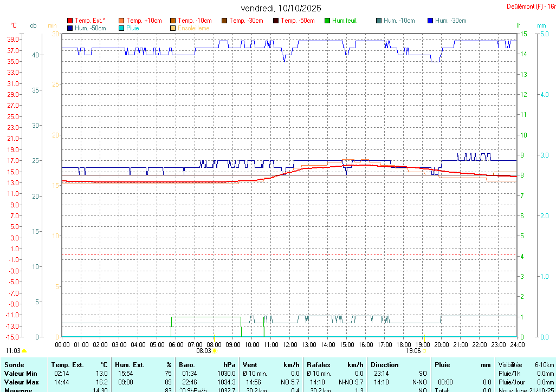Click the sunset marker at 19:06
Image resolution: width=556 pixels, height=392 pixels.
coord(424,351)
